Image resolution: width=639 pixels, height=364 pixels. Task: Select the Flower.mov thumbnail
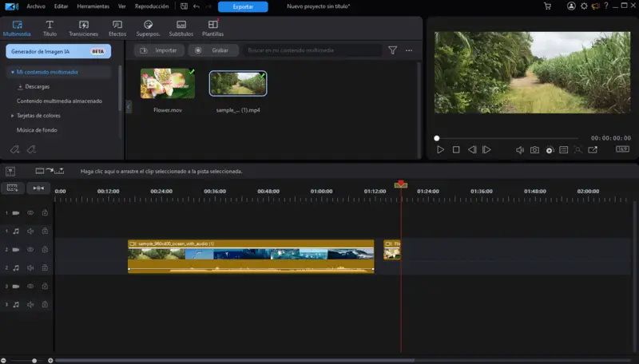[168, 84]
